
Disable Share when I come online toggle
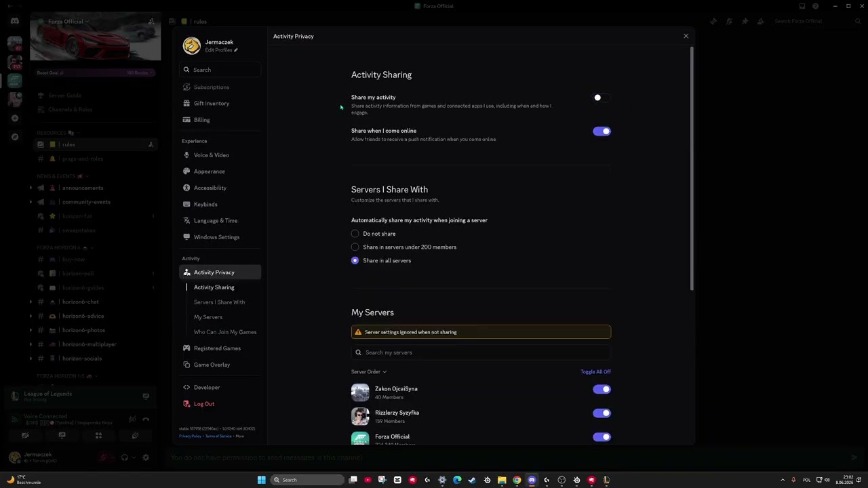tap(601, 131)
